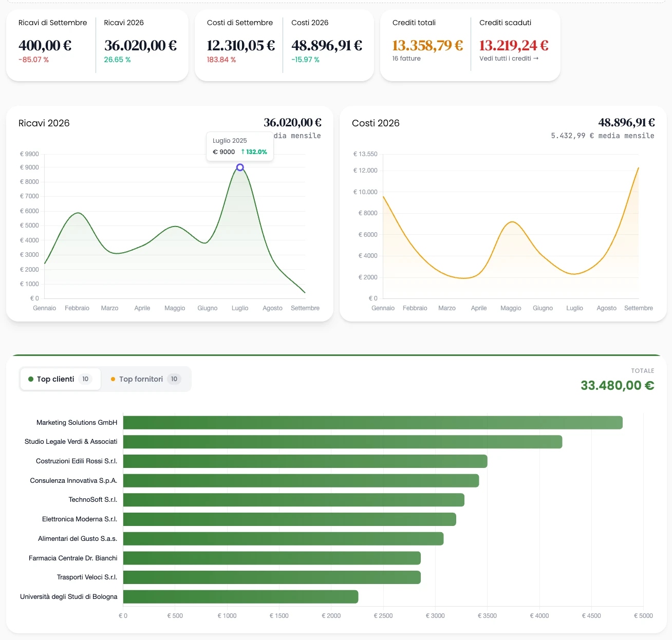Click the 26.65 % revenue growth
Screen dimensions: 672x640
click(117, 60)
